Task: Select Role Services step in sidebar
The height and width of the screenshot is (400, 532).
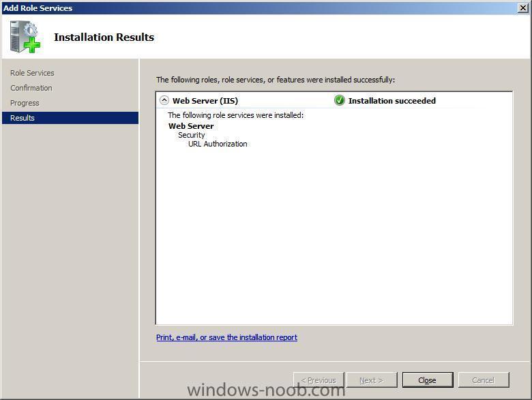Action: point(32,73)
